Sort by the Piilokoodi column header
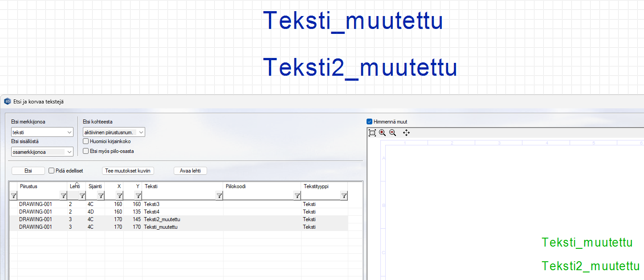The height and width of the screenshot is (280, 644). 262,186
